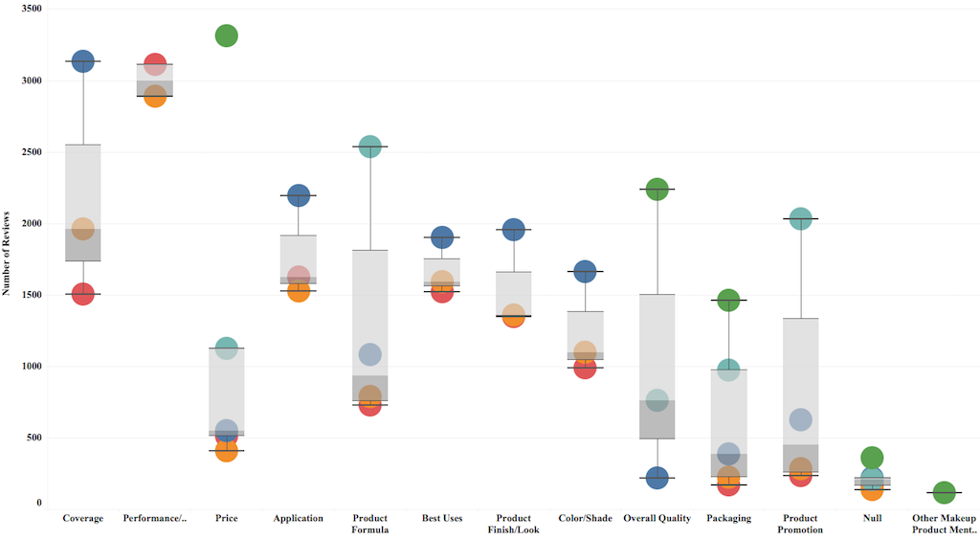This screenshot has height=540, width=980.
Task: Click the green circle above the Price column
Action: click(x=227, y=36)
